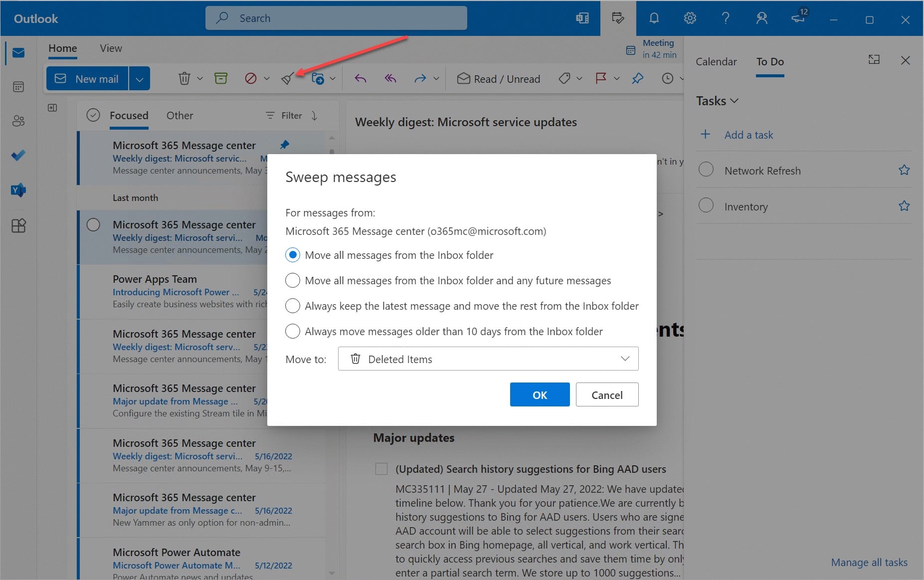Switch to the Home ribbon tab

click(63, 48)
